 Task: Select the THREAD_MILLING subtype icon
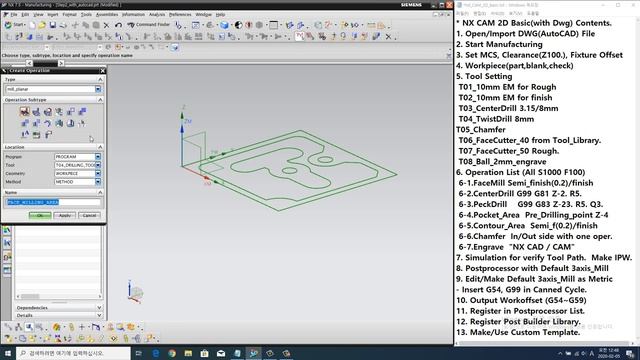pos(82,123)
